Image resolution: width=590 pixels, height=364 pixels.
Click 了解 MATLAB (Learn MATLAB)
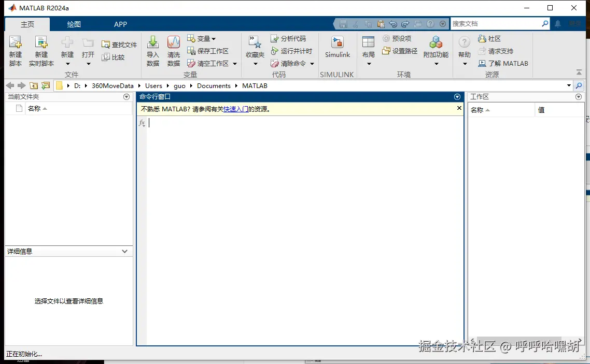tap(503, 64)
